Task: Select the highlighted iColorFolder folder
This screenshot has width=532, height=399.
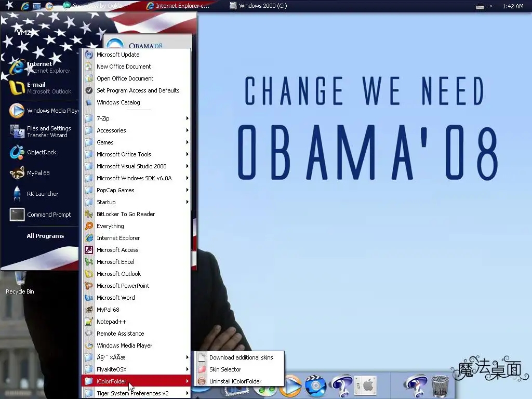Action: (137, 381)
